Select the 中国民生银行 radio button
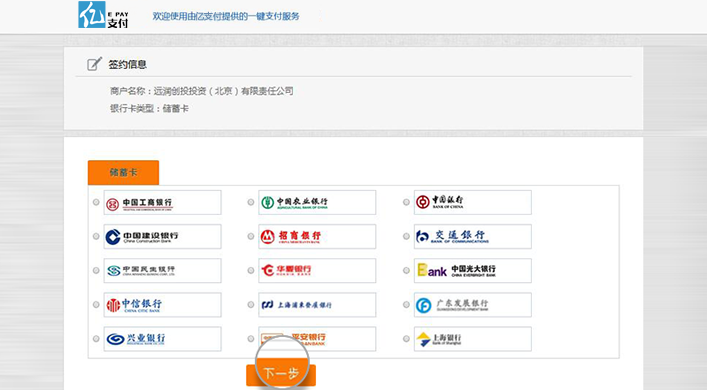 96,271
